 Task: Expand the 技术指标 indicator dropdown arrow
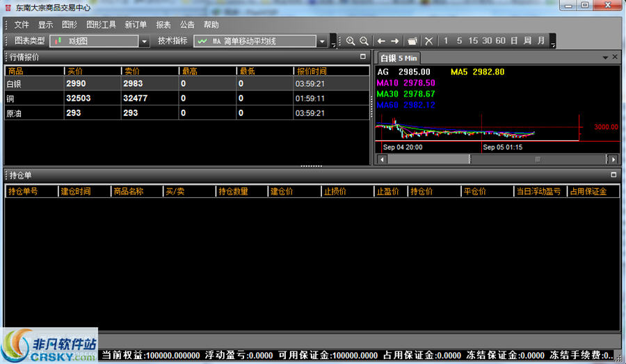click(x=322, y=41)
